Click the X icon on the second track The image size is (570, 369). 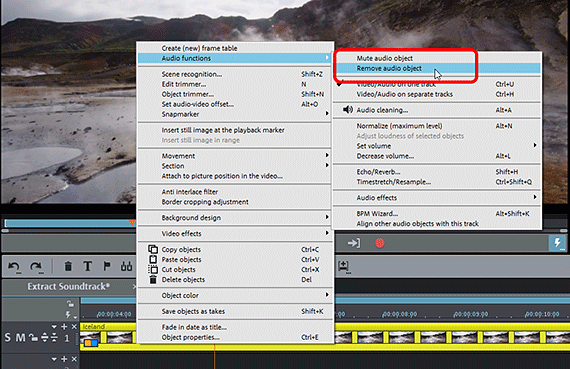coord(74,359)
